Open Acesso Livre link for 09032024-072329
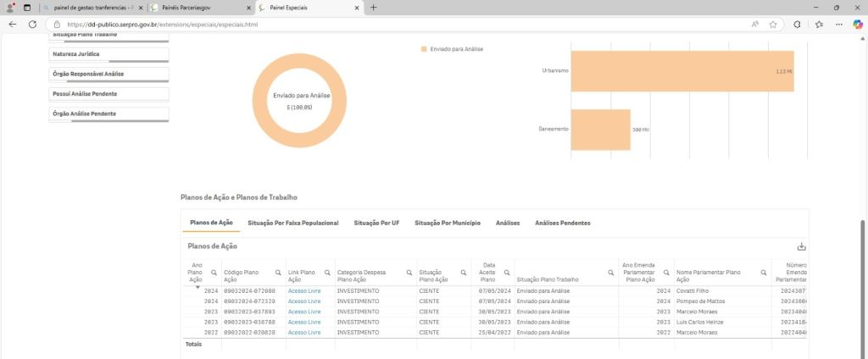Viewport: 868px width, 359px height. tap(304, 301)
